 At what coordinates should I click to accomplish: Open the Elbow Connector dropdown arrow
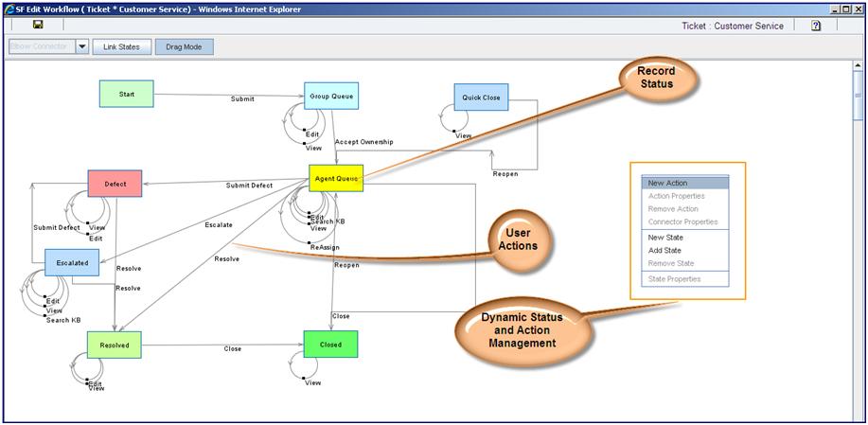pyautogui.click(x=82, y=47)
